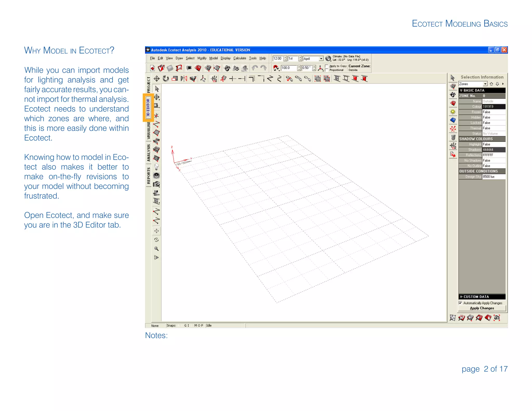532x411 pixels.
Task: Open the Calculate menu
Action: point(239,58)
